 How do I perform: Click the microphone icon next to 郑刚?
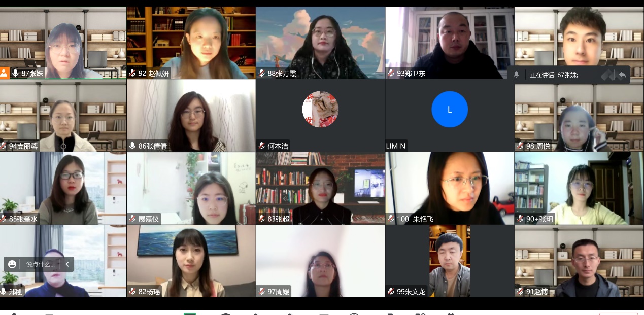pos(4,292)
